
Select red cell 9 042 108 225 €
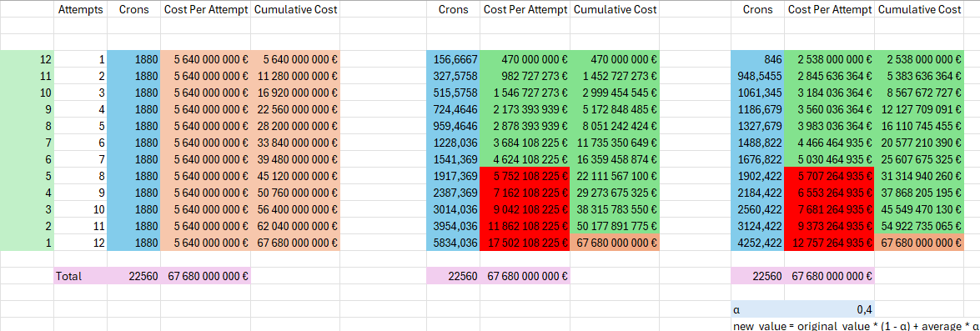[525, 209]
